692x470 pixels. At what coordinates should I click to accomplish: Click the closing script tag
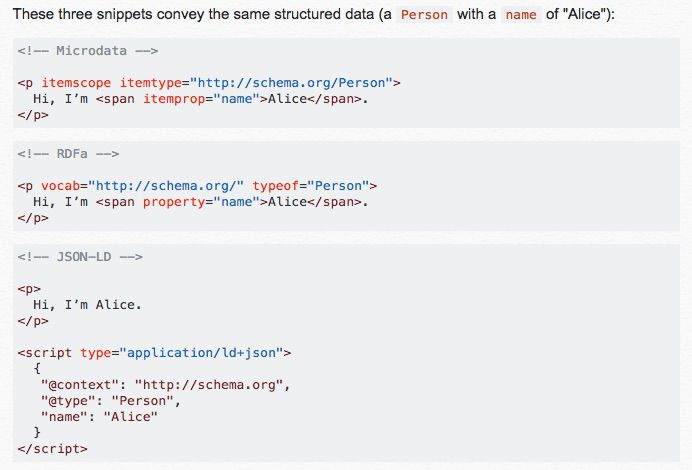tap(52, 449)
